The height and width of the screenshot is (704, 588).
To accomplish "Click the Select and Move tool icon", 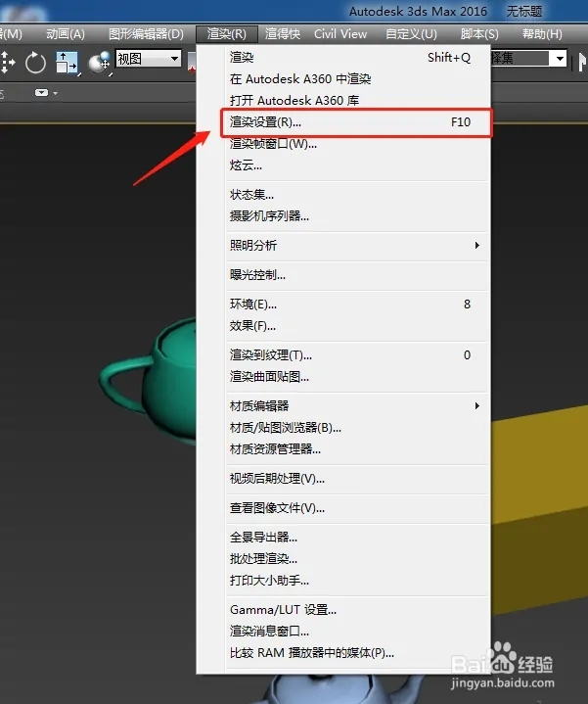I will (x=7, y=63).
